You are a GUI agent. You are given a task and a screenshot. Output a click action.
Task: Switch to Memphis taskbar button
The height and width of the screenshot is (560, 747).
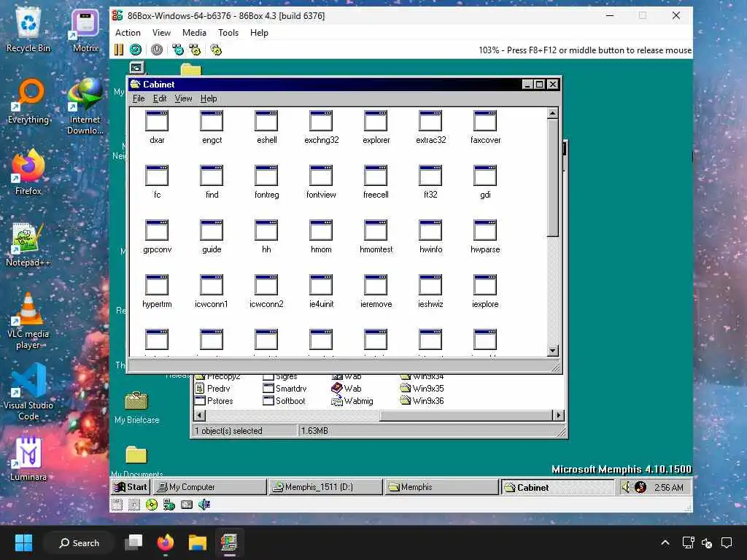tap(441, 487)
